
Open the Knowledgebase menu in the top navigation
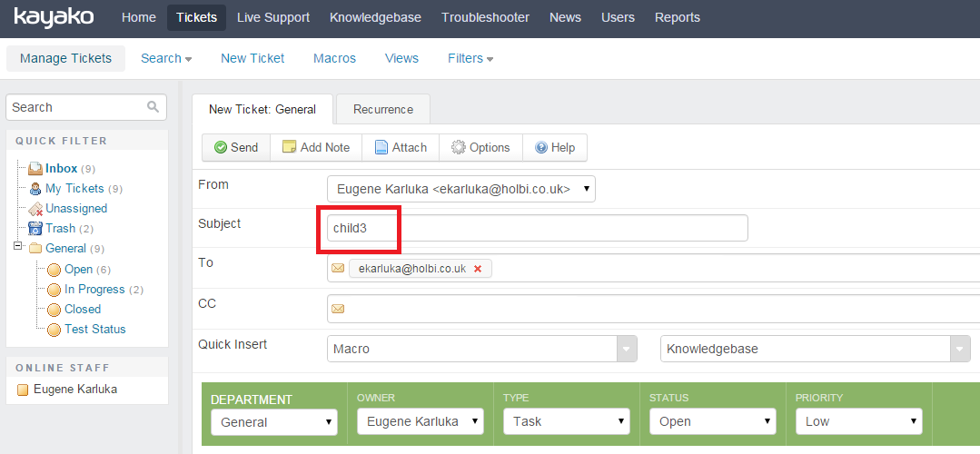pyautogui.click(x=376, y=17)
